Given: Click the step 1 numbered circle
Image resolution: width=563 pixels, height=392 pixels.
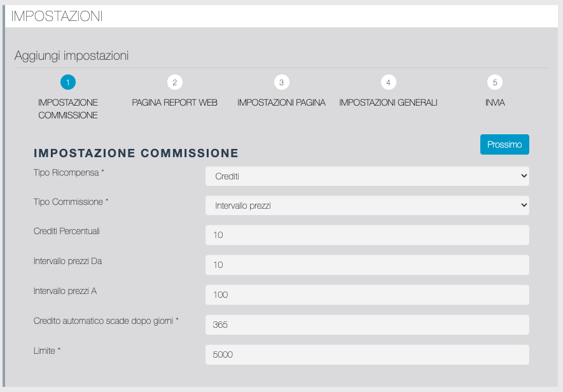Looking at the screenshot, I should pos(68,82).
